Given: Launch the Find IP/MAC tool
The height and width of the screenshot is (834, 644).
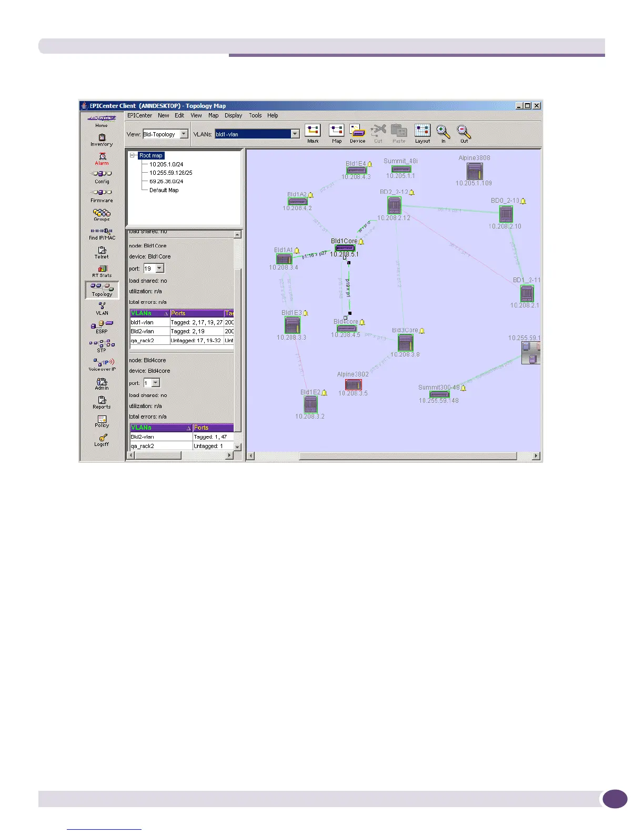Looking at the screenshot, I should point(102,234).
